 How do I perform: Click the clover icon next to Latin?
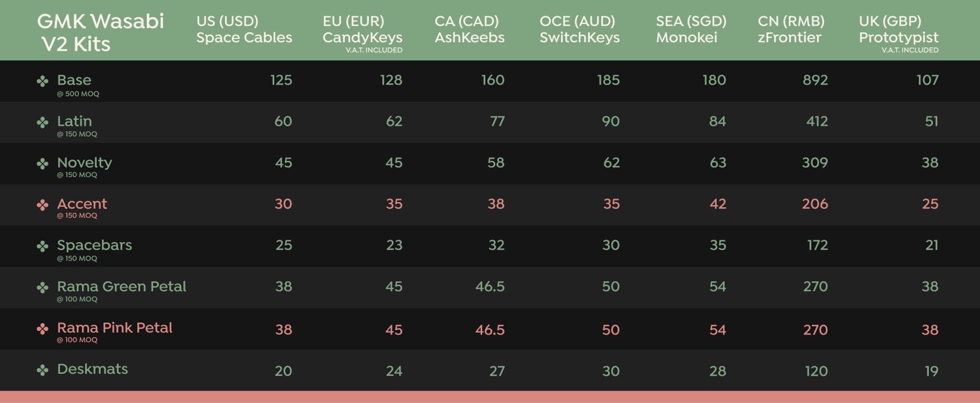point(43,123)
